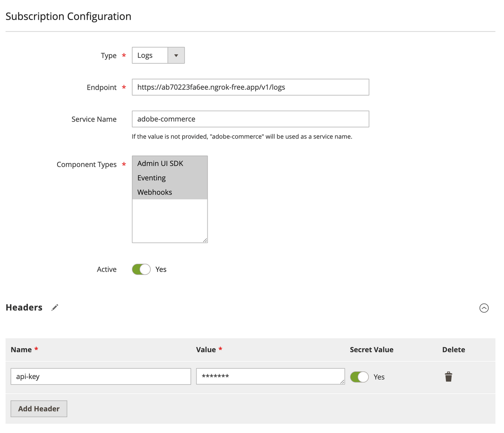Select Webhooks in Component Types list
Screen dimensions: 504x433
154,192
